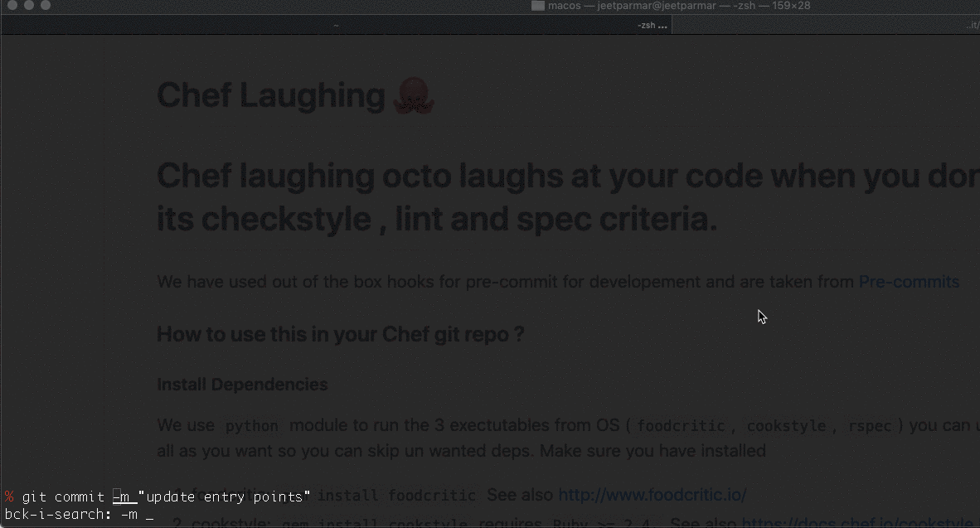The width and height of the screenshot is (980, 528).
Task: Click the git commit command line text
Action: [167, 497]
